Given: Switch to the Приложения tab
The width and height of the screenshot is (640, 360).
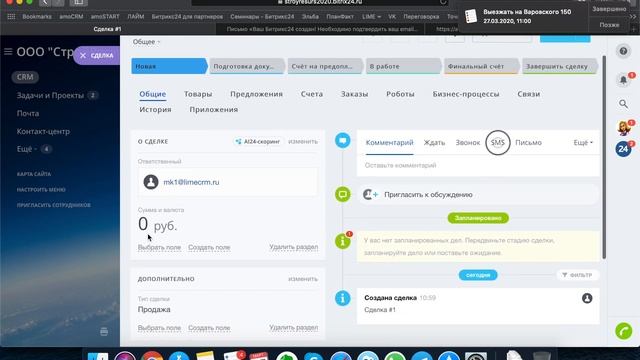Looking at the screenshot, I should click(x=213, y=109).
